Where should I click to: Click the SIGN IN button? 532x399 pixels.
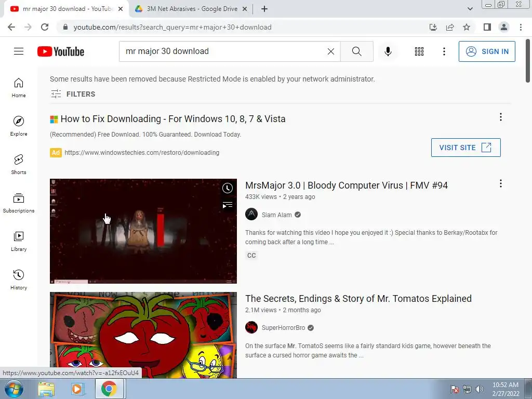pyautogui.click(x=487, y=51)
